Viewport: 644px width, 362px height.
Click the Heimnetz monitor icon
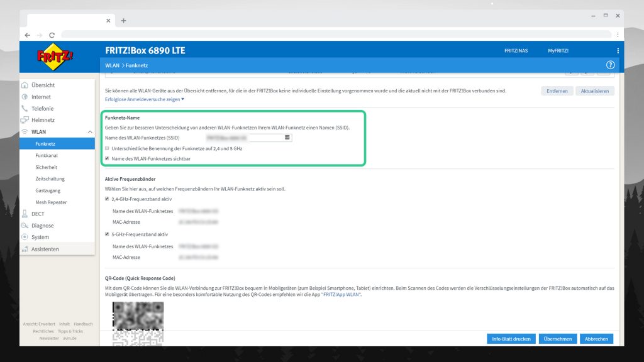[x=25, y=120]
